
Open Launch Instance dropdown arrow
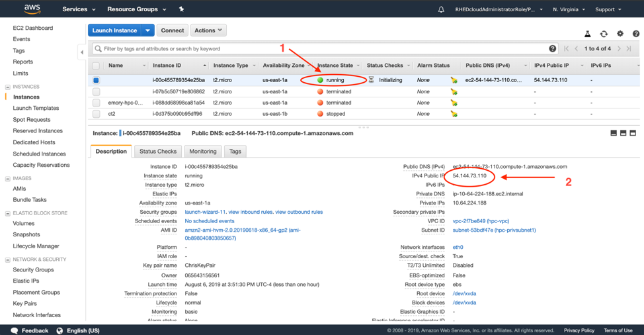(148, 30)
